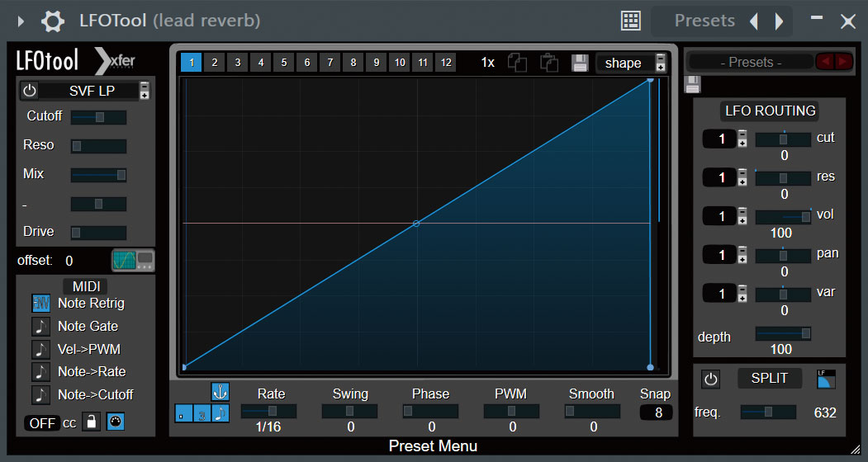This screenshot has width=868, height=462.
Task: Open the - Presets - selector in right panel
Action: [x=751, y=62]
